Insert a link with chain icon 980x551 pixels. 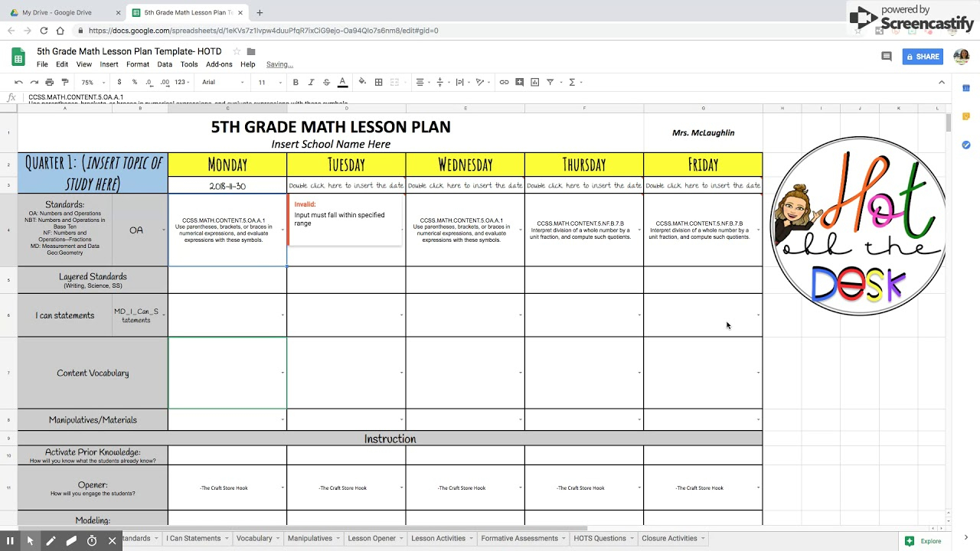click(504, 82)
